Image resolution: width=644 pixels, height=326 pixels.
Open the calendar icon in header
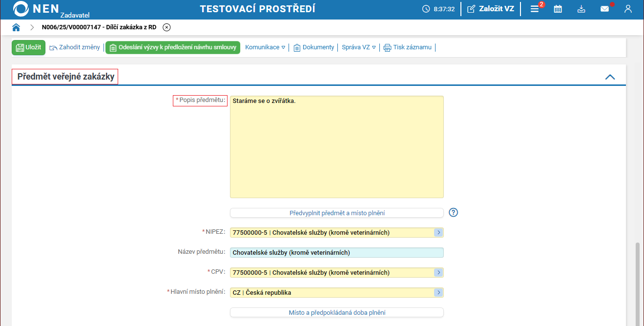pos(558,9)
